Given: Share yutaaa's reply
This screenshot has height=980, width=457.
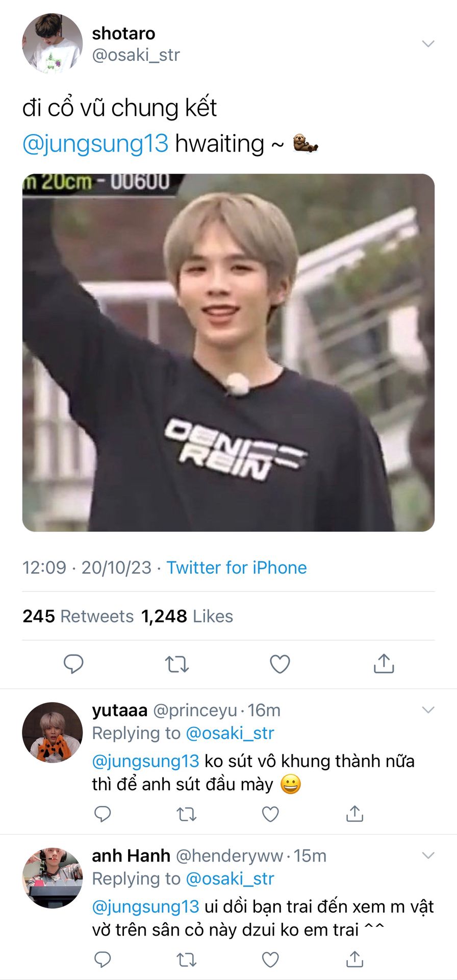Looking at the screenshot, I should [x=354, y=814].
